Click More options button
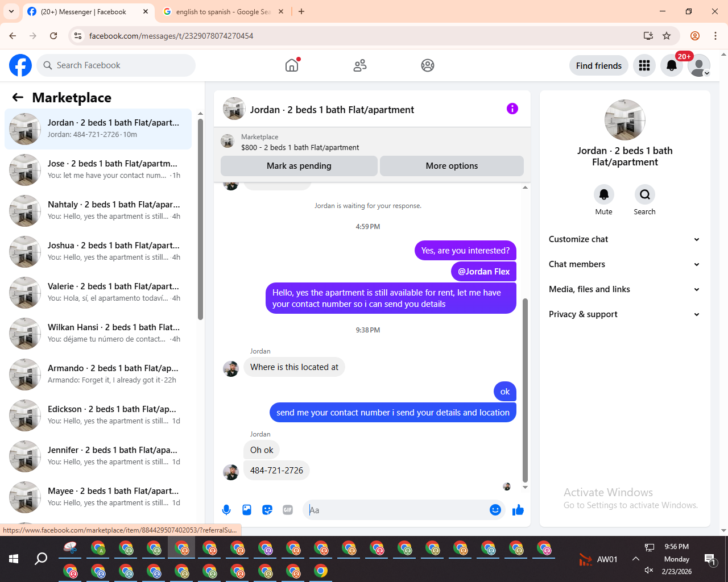 [x=452, y=166]
